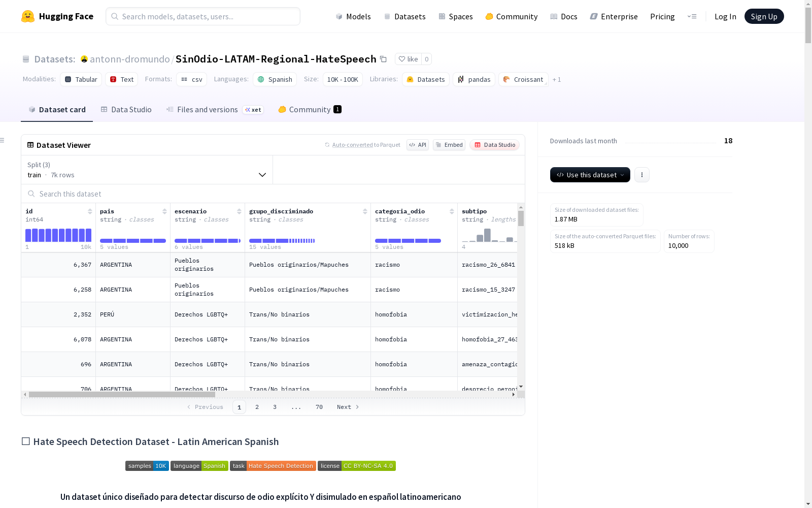The image size is (812, 508).
Task: Click the left sidebar table of contents icon
Action: point(3,140)
